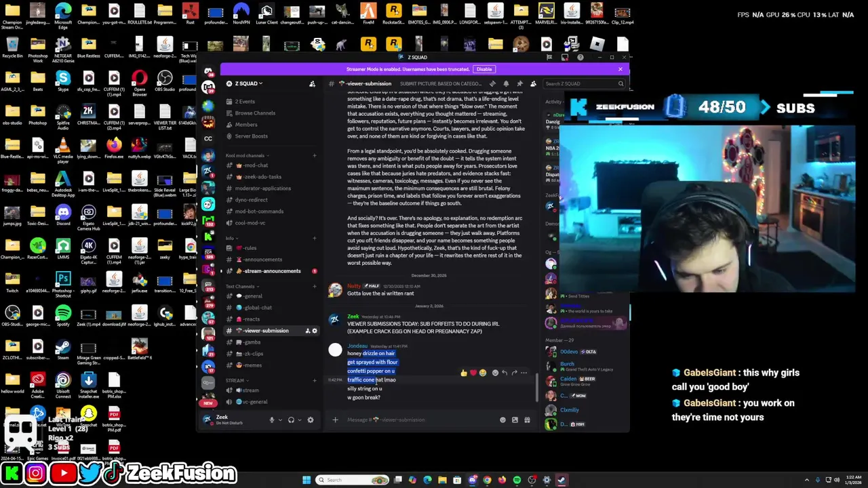Show pinned messages in channel header
Screen dimensions: 868x488
(x=519, y=83)
